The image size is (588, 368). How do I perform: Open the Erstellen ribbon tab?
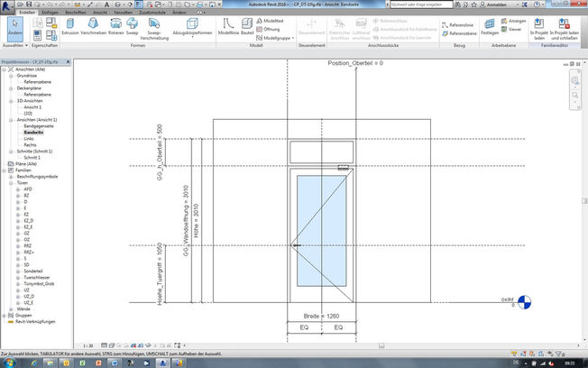pyautogui.click(x=27, y=13)
